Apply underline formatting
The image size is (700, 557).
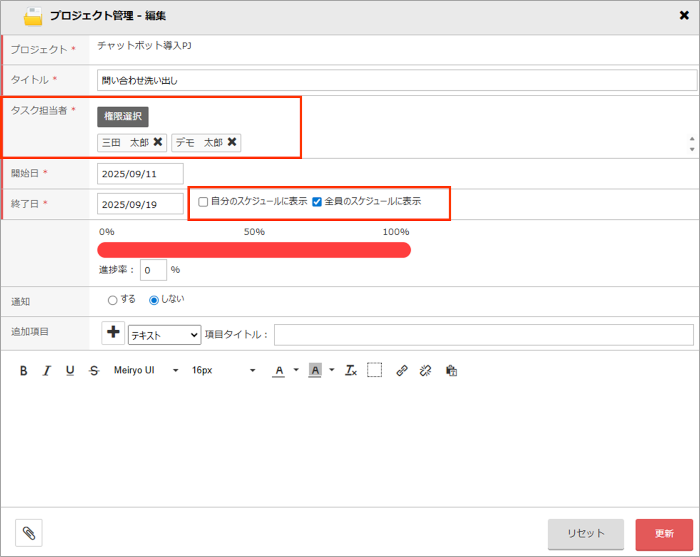point(70,370)
